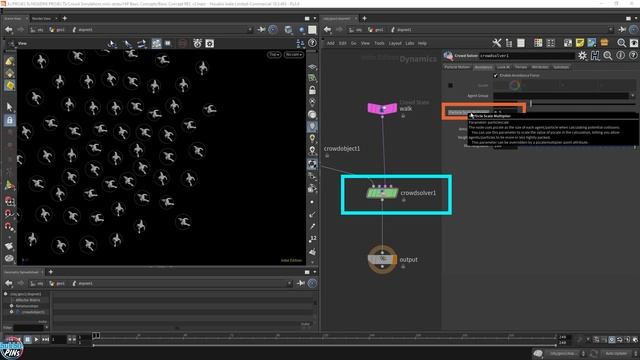Click the search magnifier in network toolbar
Image resolution: width=640 pixels, height=360 pixels.
621,43
